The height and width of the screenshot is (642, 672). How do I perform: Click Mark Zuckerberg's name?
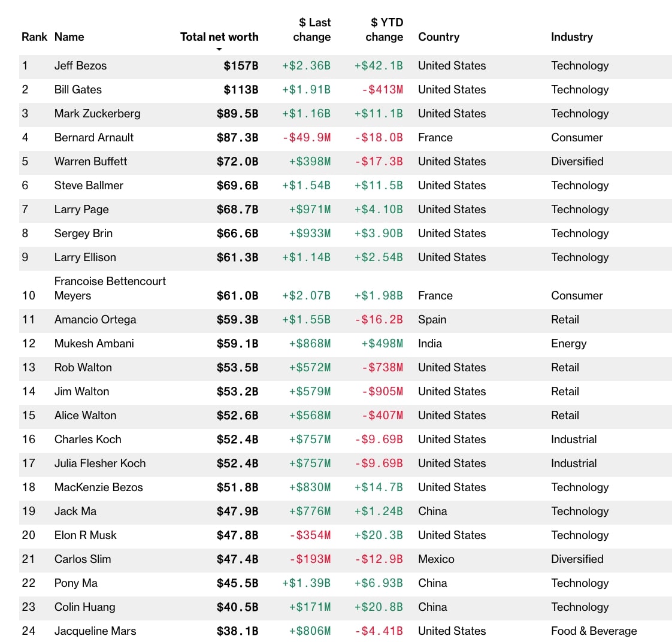pos(97,113)
